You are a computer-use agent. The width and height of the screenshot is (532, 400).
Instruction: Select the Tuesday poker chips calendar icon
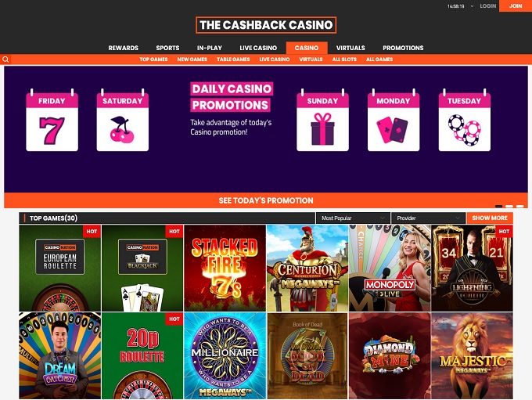pyautogui.click(x=464, y=121)
